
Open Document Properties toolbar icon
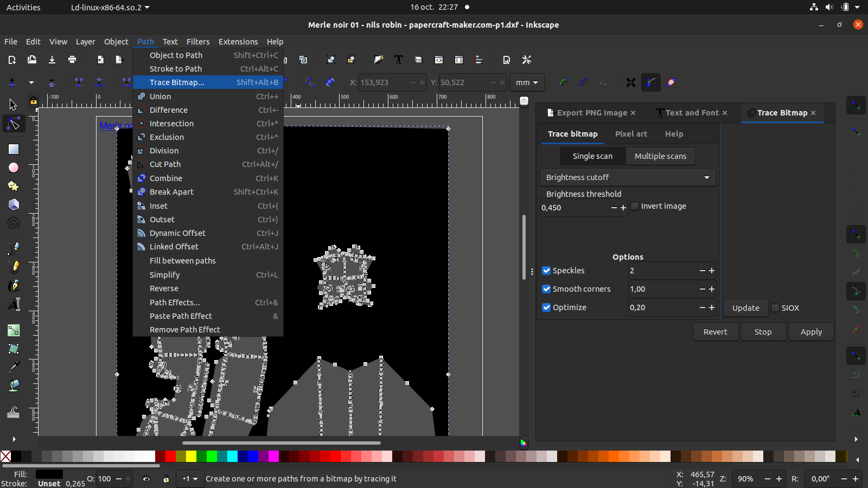[x=506, y=60]
